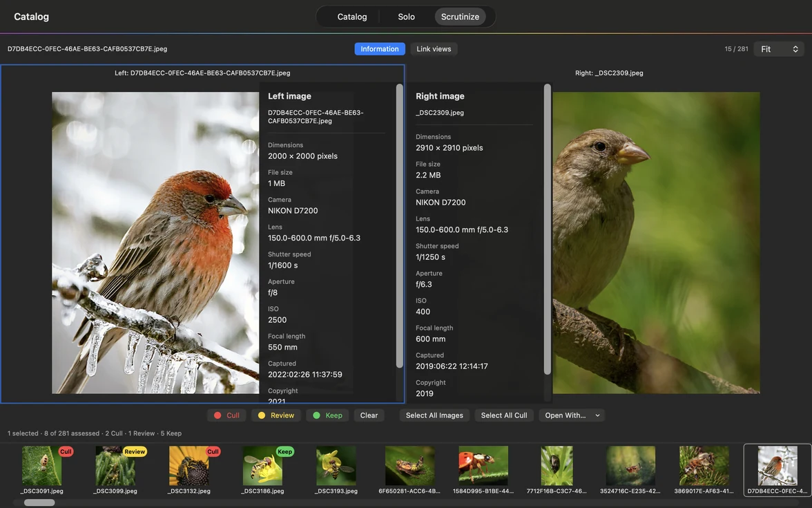Mark image as Cull

[226, 415]
